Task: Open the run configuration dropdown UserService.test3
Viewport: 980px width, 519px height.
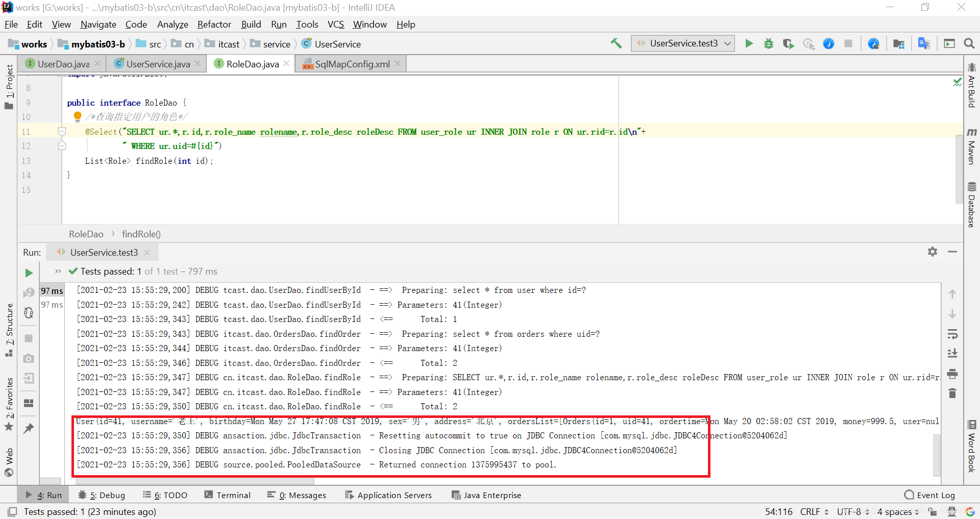Action: pos(683,43)
